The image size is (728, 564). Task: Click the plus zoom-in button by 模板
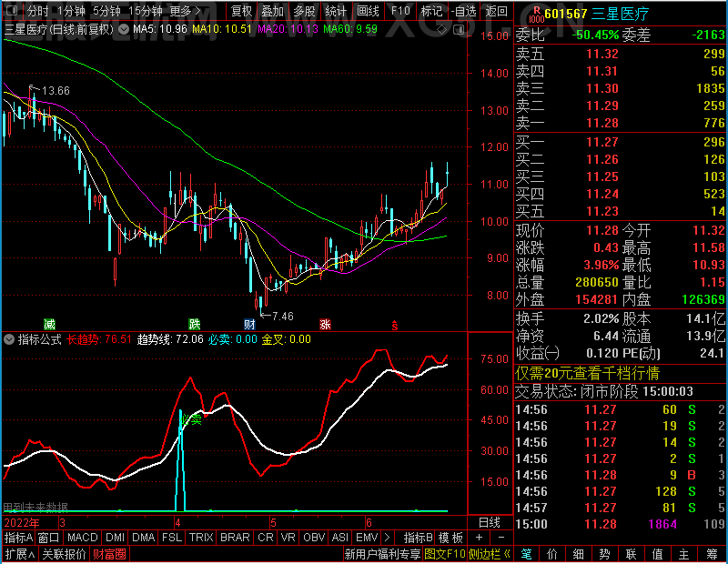pos(480,538)
